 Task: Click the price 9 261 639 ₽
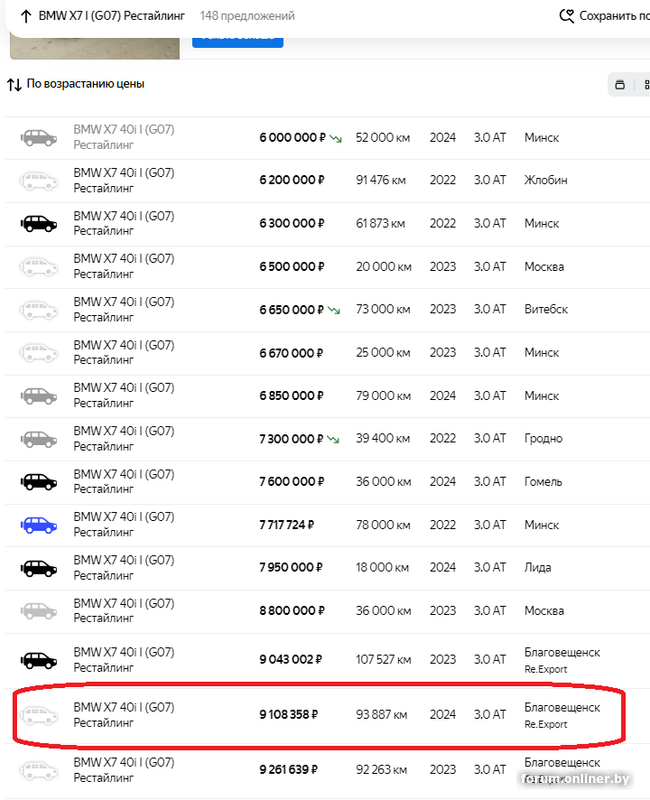coord(289,770)
